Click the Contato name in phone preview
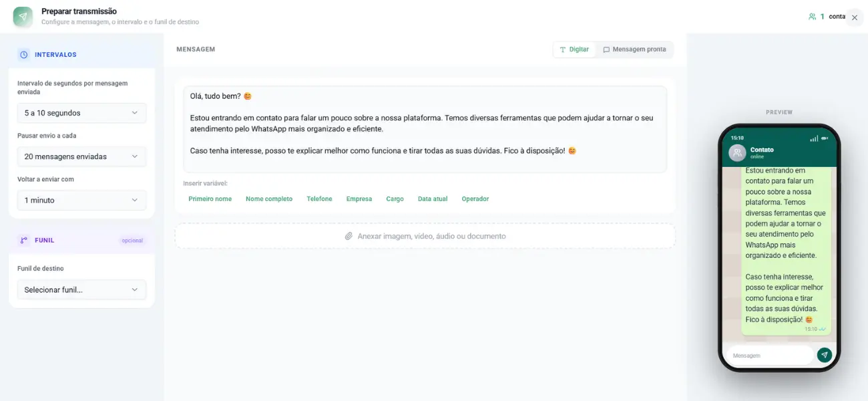The width and height of the screenshot is (868, 401). point(762,150)
